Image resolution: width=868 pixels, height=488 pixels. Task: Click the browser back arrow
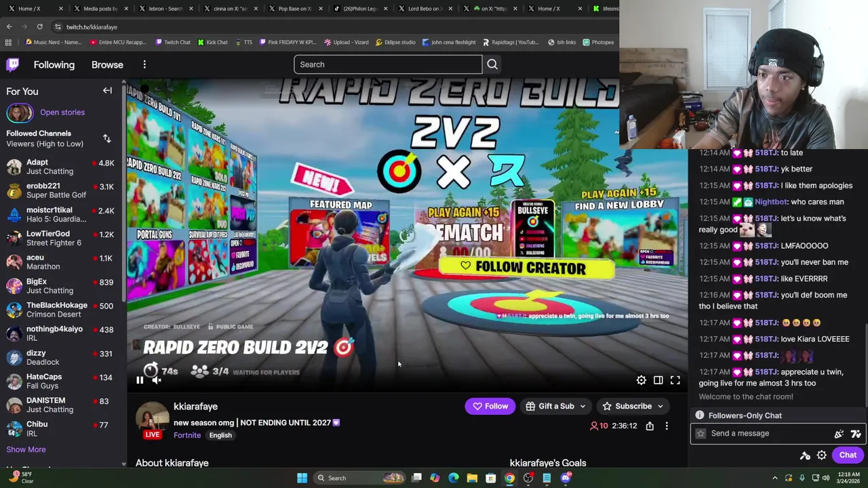click(9, 27)
